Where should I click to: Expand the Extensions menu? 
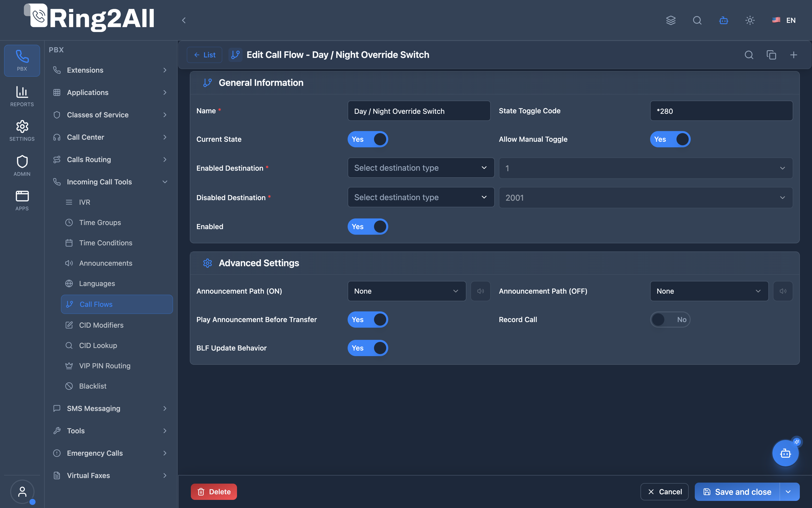point(110,70)
